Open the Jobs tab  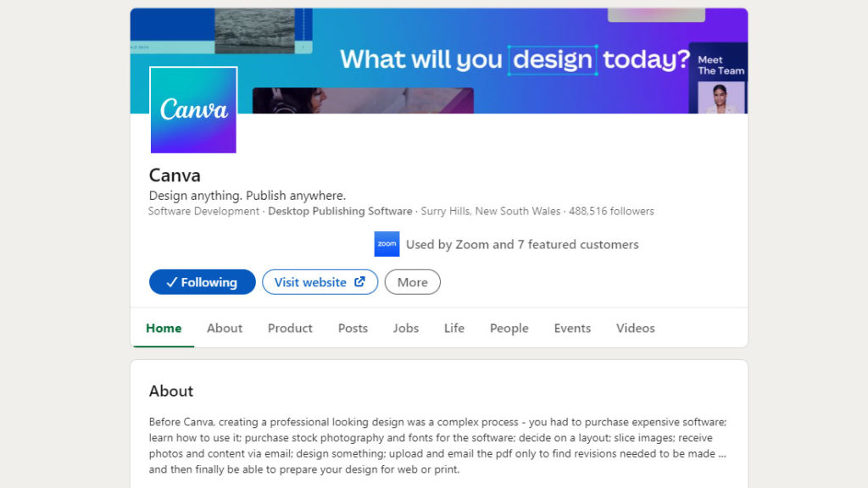click(x=405, y=328)
